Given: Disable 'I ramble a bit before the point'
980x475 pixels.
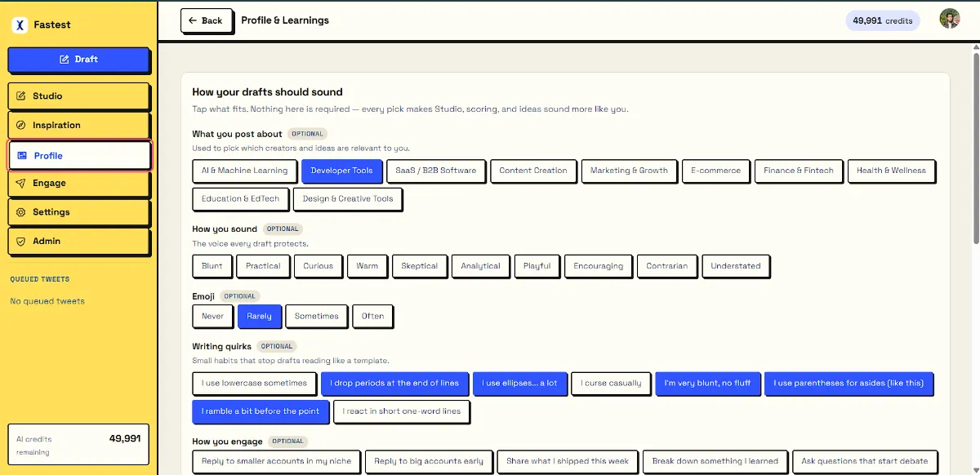Looking at the screenshot, I should click(261, 411).
